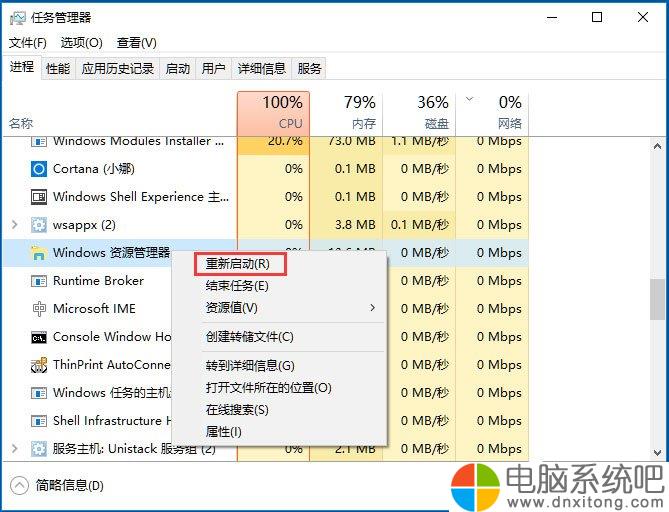Open the 查看(V) menu
Viewport: 669px width, 512px height.
click(x=137, y=43)
